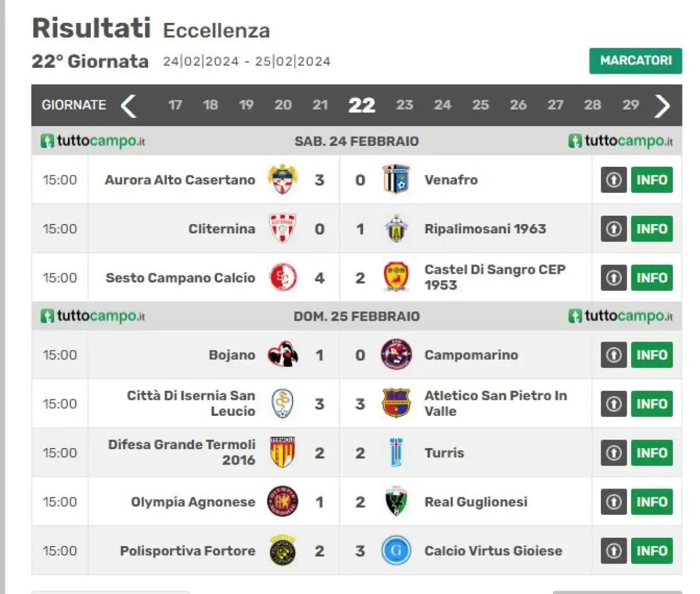Open the MARCATORI scorers button

635,61
